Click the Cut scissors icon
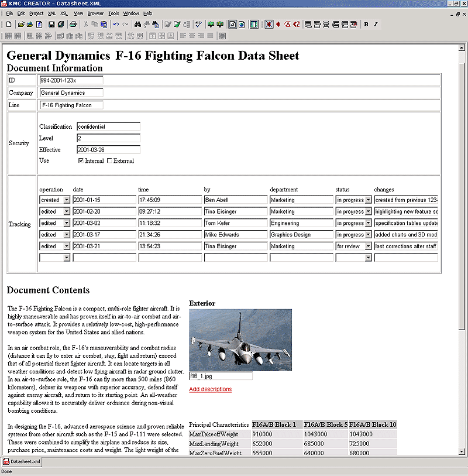The image size is (468, 476). click(x=85, y=24)
